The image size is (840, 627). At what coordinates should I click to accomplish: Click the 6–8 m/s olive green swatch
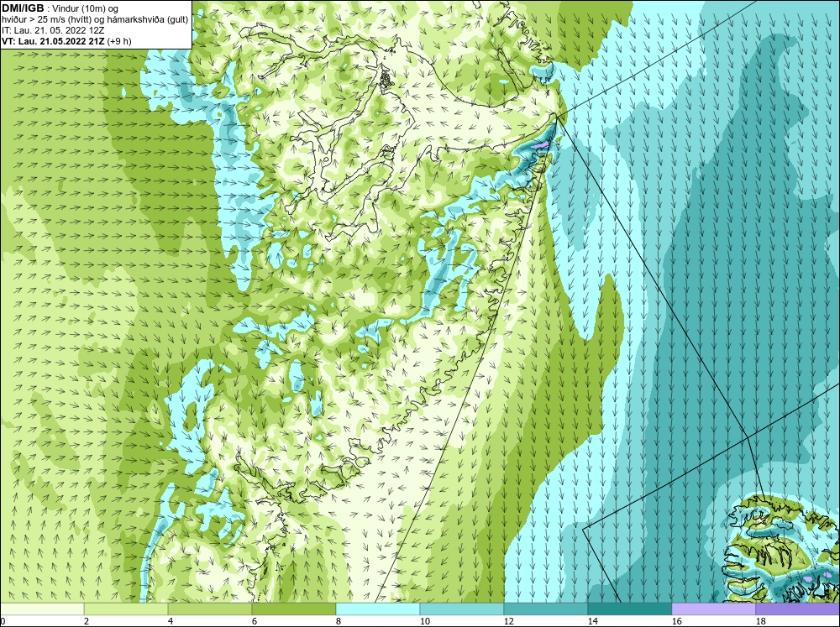tap(294, 609)
